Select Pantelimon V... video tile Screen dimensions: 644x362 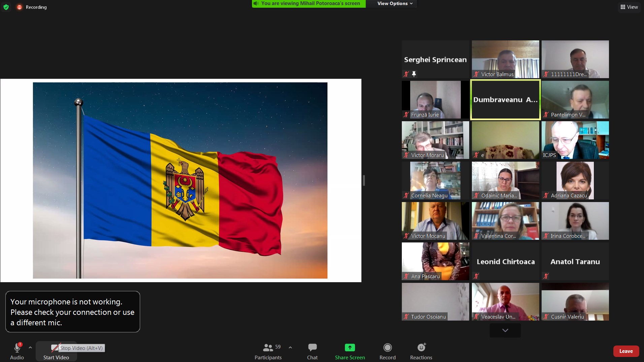575,100
